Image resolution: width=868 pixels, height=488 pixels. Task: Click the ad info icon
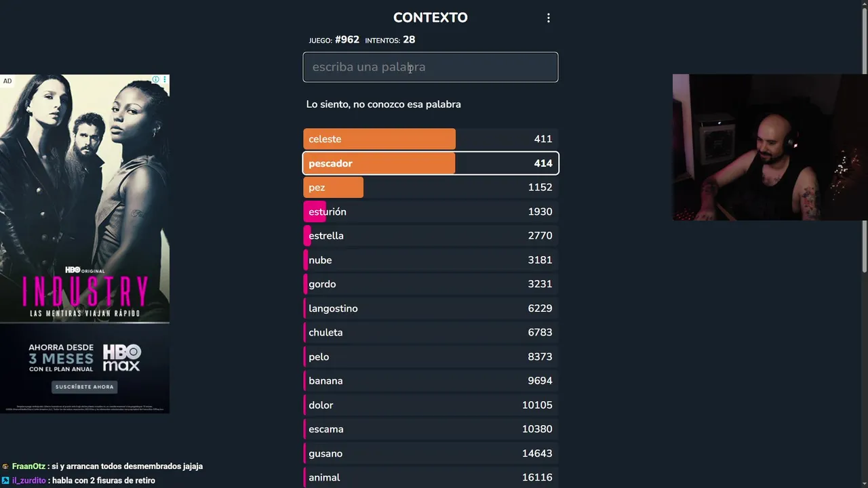155,80
